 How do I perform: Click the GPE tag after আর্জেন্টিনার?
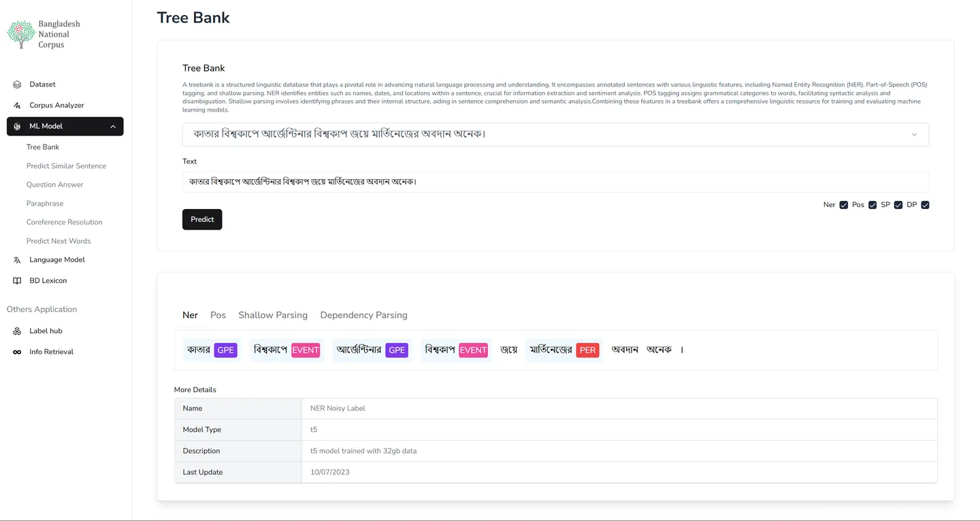click(397, 350)
